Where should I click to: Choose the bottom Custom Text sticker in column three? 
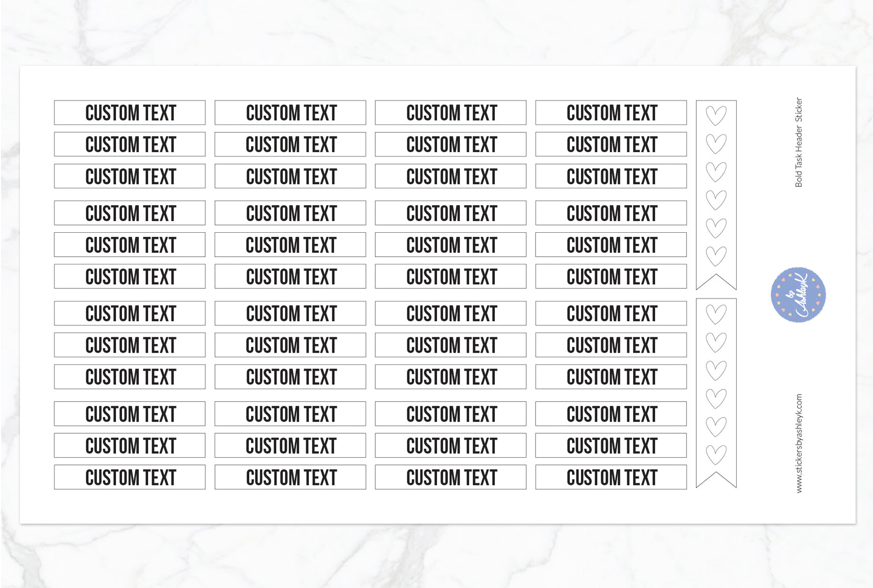451,477
